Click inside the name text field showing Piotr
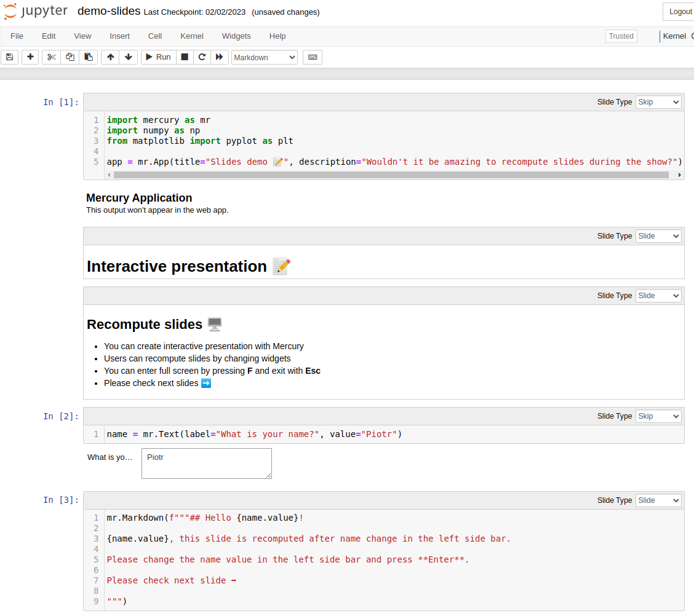This screenshot has height=616, width=694. 206,463
